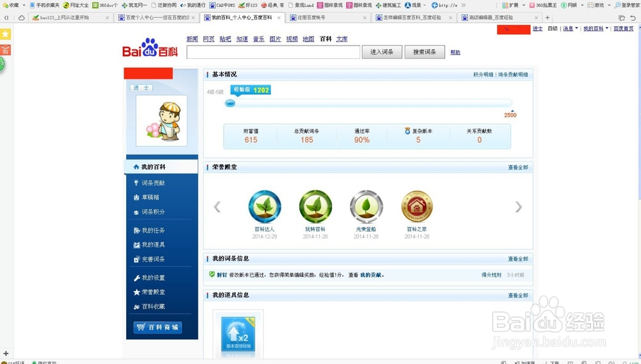The width and height of the screenshot is (641, 364).
Task: Click 总贡献词条 value 185
Action: click(306, 140)
